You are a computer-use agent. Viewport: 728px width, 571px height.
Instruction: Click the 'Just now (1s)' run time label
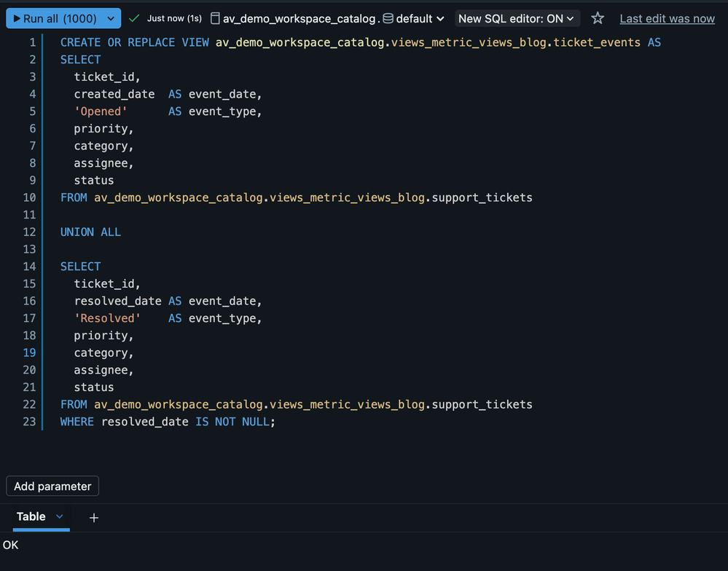pos(174,18)
